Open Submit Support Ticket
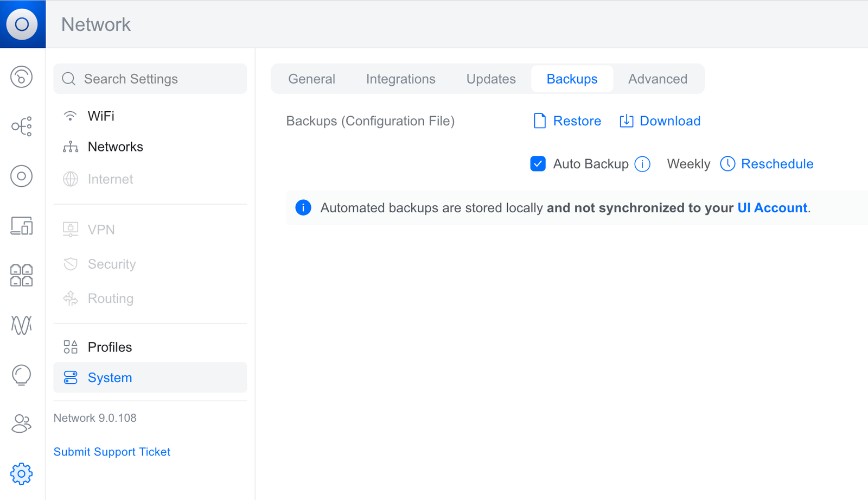The image size is (868, 500). click(x=112, y=451)
